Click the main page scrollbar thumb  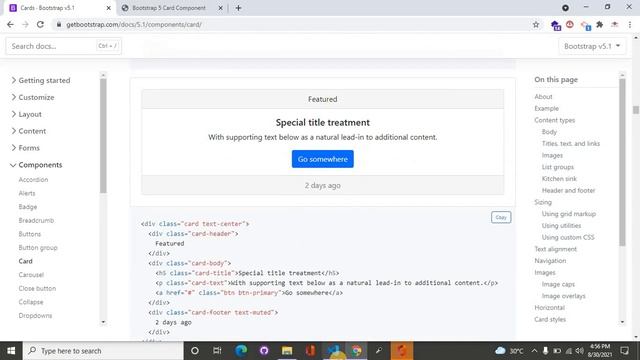pos(636,110)
